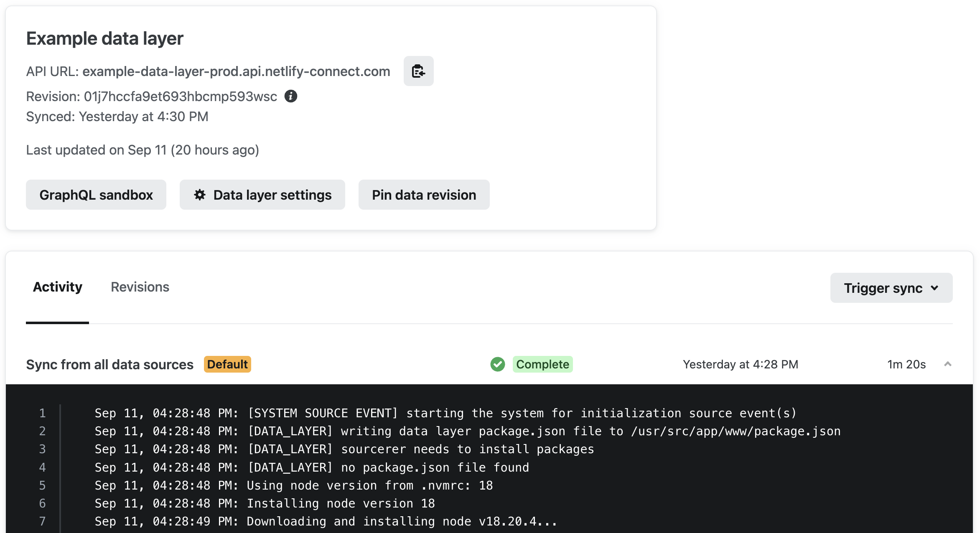Click log line 3 sourcerer needs install
This screenshot has height=533, width=980.
[344, 449]
